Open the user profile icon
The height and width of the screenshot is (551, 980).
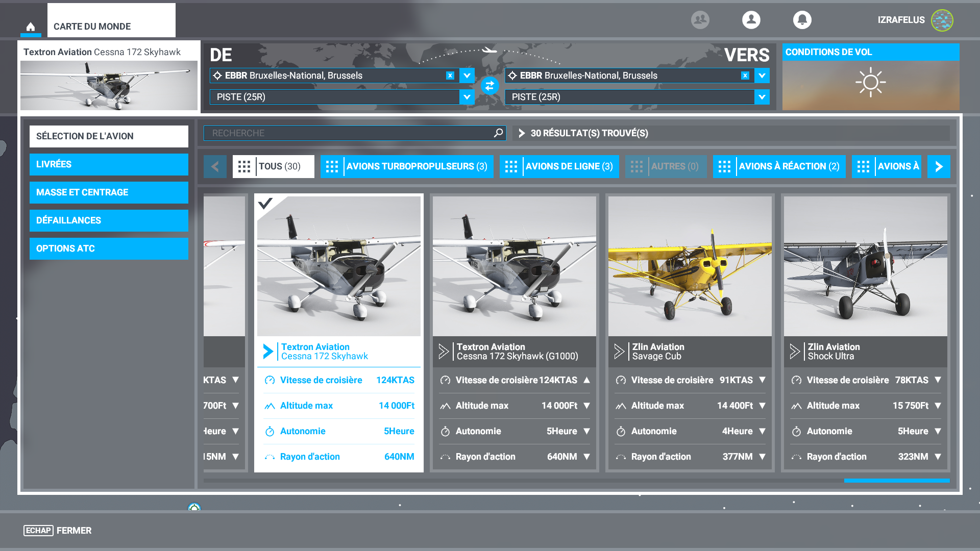(x=751, y=20)
